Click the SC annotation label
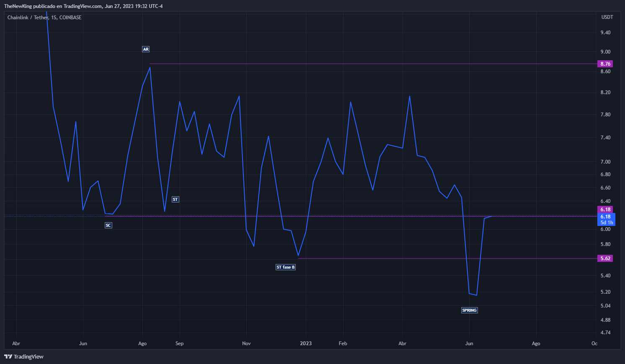This screenshot has height=364, width=625. pyautogui.click(x=108, y=226)
